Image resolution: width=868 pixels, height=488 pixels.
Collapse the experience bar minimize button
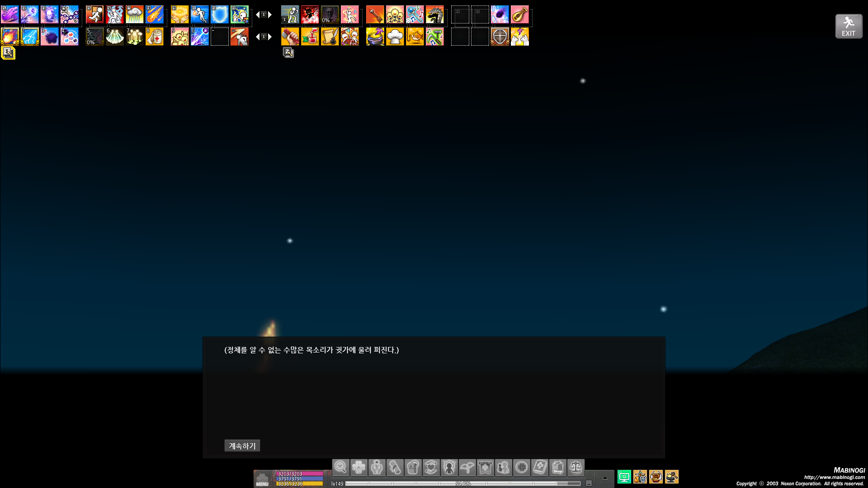(x=589, y=483)
